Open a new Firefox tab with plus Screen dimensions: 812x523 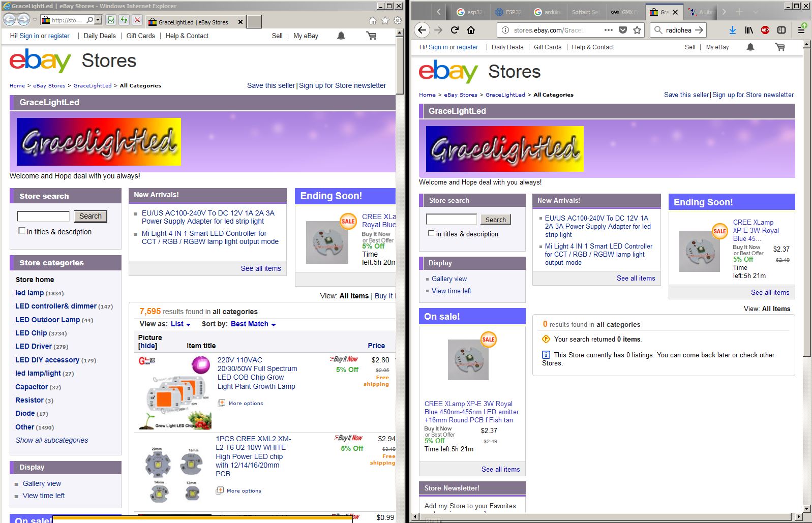pyautogui.click(x=739, y=12)
